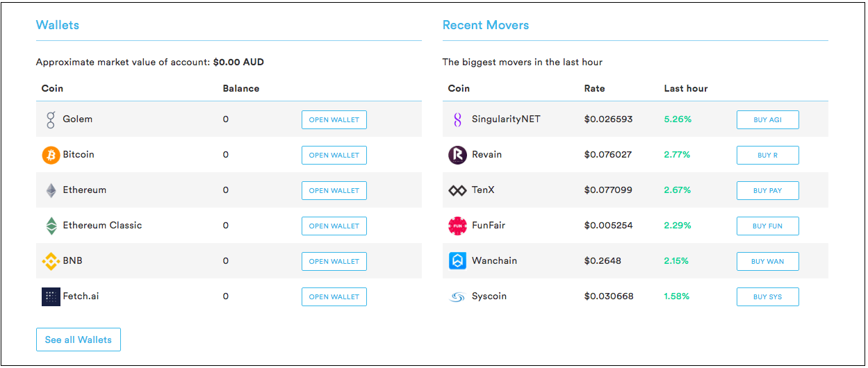This screenshot has width=868, height=368.
Task: Click the BUY WAN button
Action: (768, 261)
